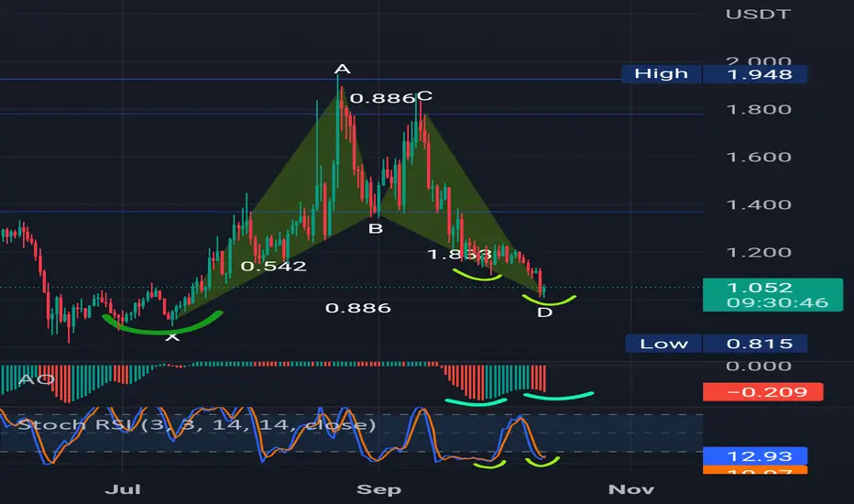The width and height of the screenshot is (854, 504).
Task: Click the 1.400 price axis label
Action: (x=759, y=205)
